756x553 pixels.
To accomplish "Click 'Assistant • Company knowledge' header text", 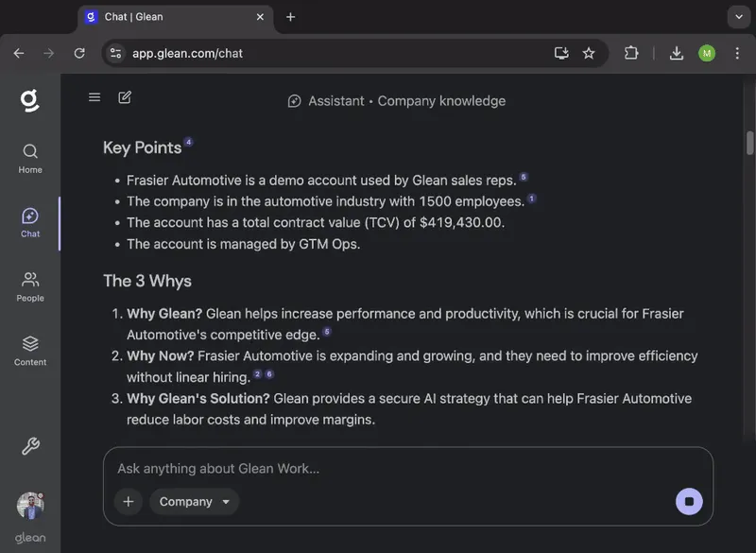I will [407, 101].
